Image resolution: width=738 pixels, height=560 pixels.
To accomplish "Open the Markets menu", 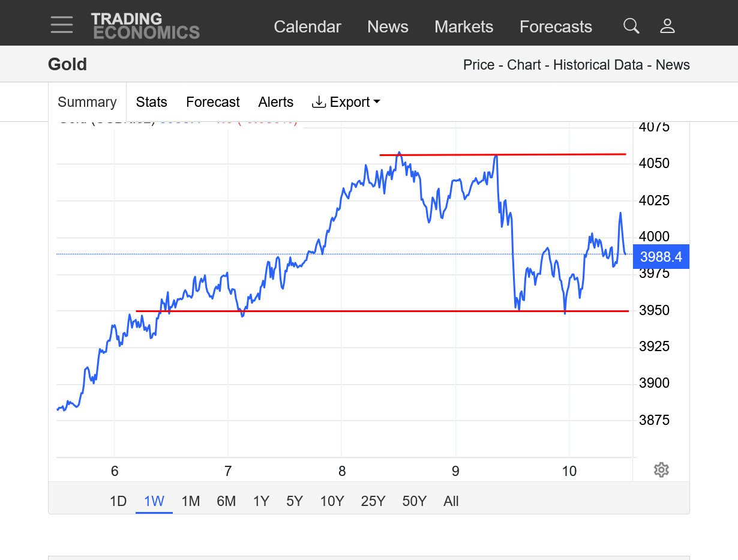I will coord(464,27).
